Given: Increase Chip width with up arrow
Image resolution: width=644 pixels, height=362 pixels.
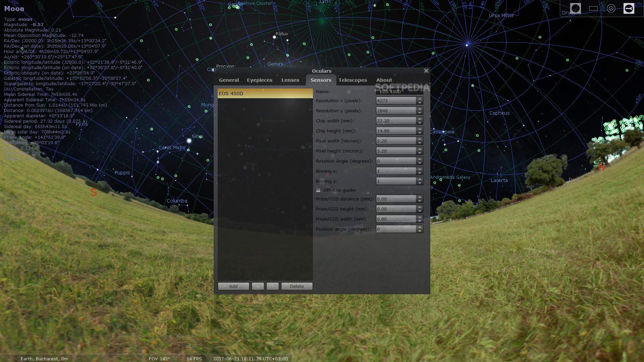Looking at the screenshot, I should [x=420, y=119].
